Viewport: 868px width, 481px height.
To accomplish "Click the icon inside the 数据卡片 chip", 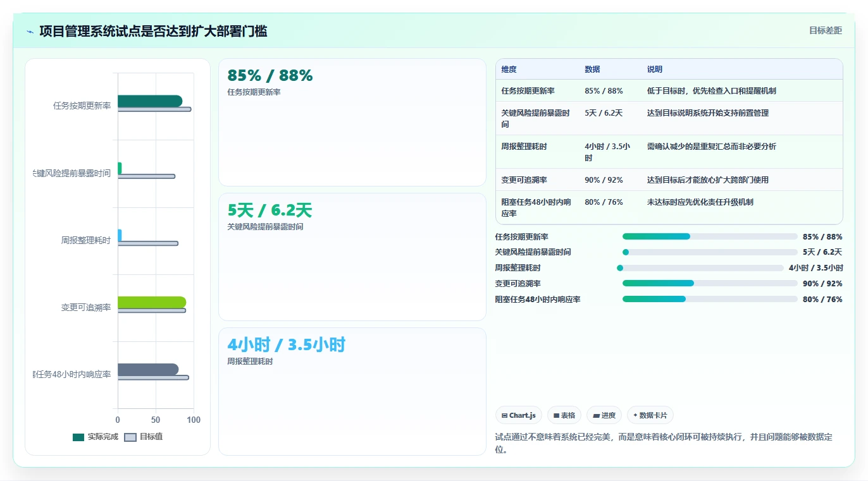I will point(635,415).
